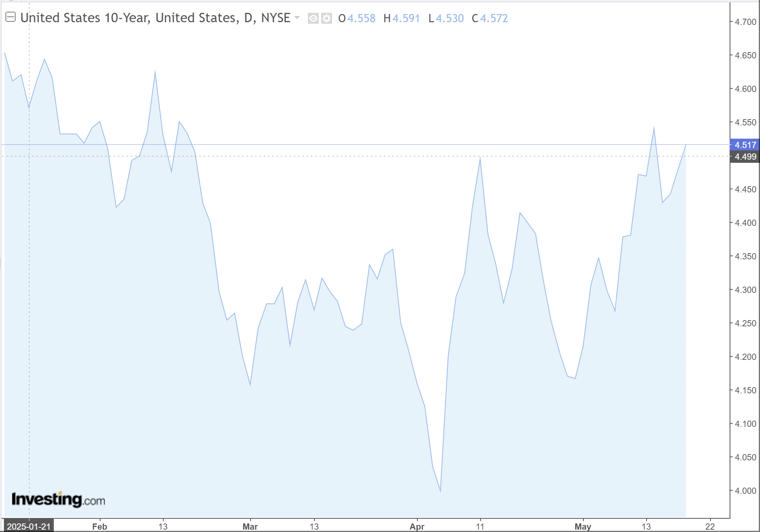Open dropdown arrow after NYSE title
760x532 pixels.
[297, 18]
